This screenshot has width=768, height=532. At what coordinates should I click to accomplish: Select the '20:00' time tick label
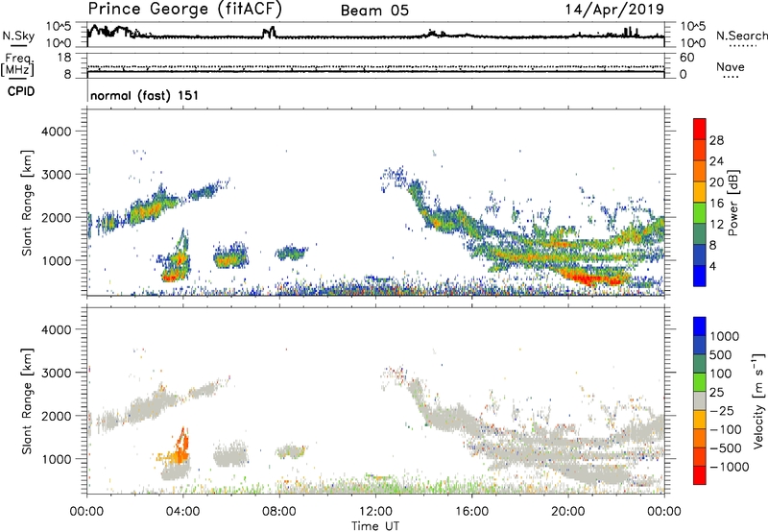coord(568,512)
